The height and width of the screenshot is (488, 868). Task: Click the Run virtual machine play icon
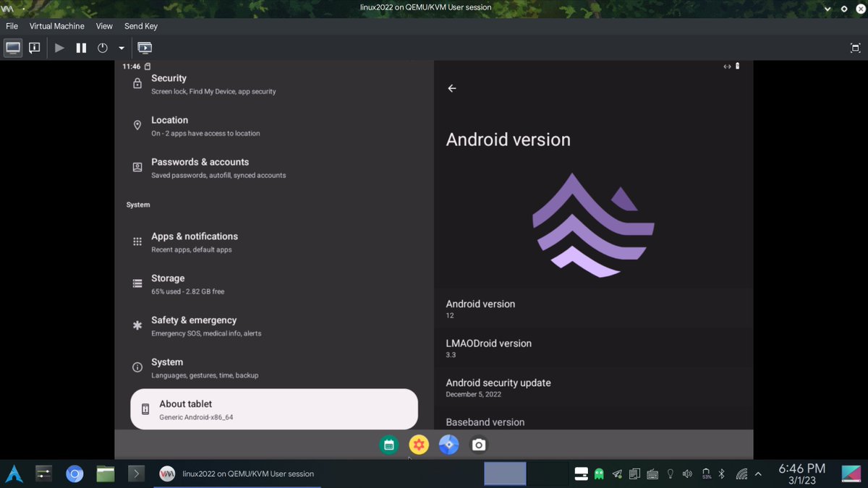[59, 48]
